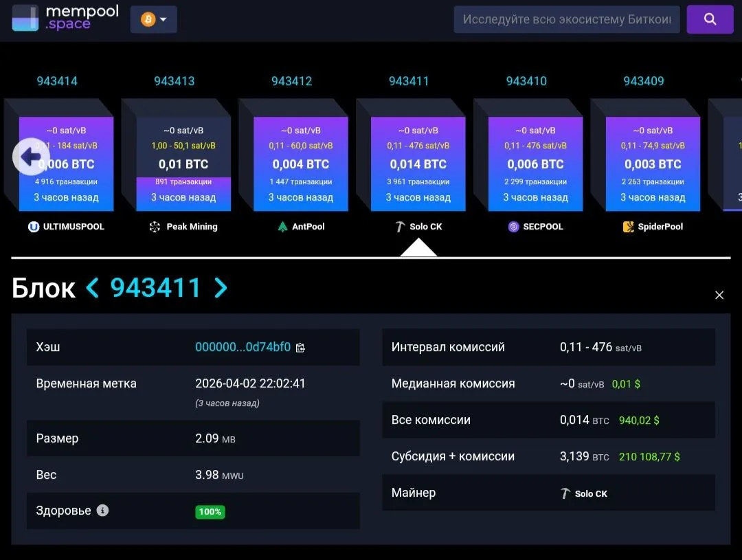
Task: Open the Bitcoin network dropdown
Action: coord(153,19)
